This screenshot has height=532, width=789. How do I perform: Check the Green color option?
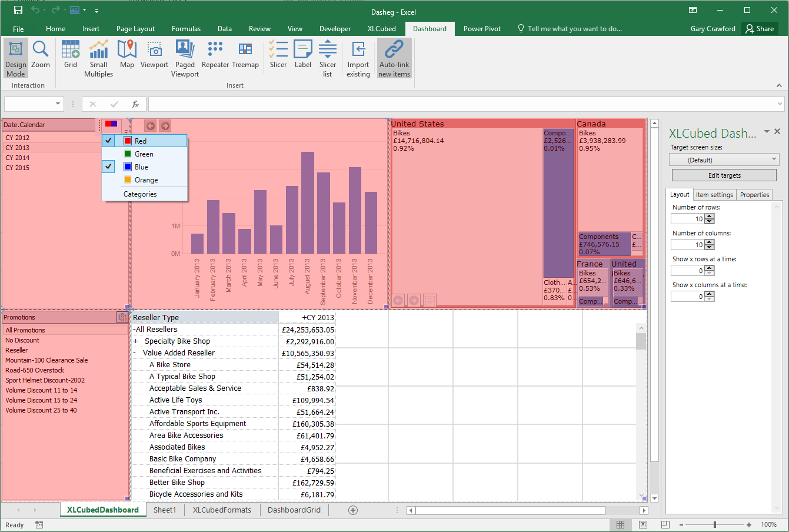pyautogui.click(x=145, y=154)
